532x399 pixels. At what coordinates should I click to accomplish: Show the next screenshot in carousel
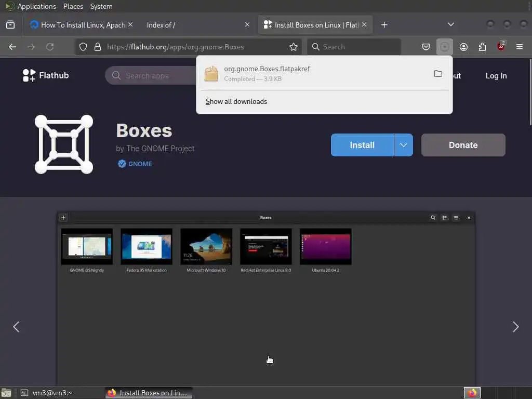[516, 327]
